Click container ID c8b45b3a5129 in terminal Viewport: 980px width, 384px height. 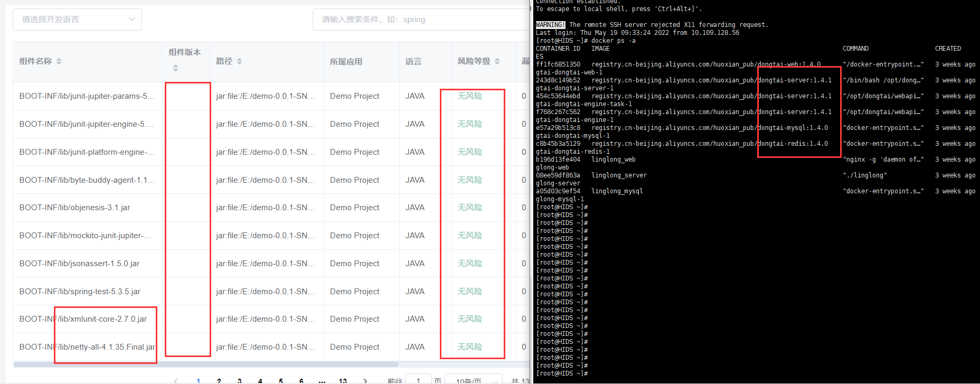click(x=558, y=144)
